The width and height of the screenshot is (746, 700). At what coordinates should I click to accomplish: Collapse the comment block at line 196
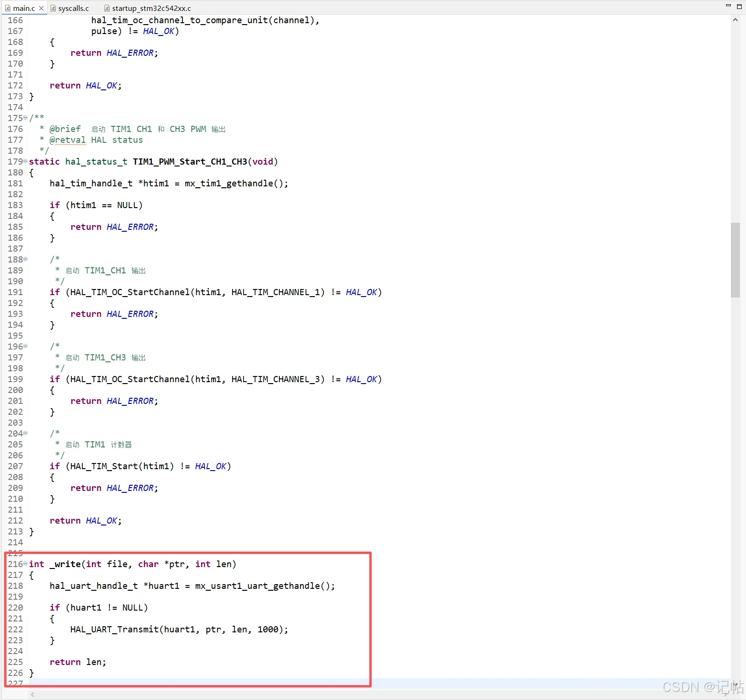(x=26, y=346)
